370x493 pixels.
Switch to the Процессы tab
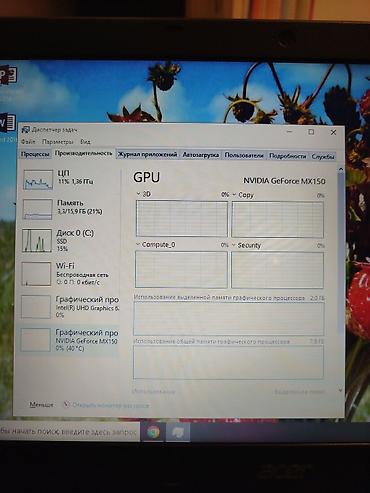point(35,154)
